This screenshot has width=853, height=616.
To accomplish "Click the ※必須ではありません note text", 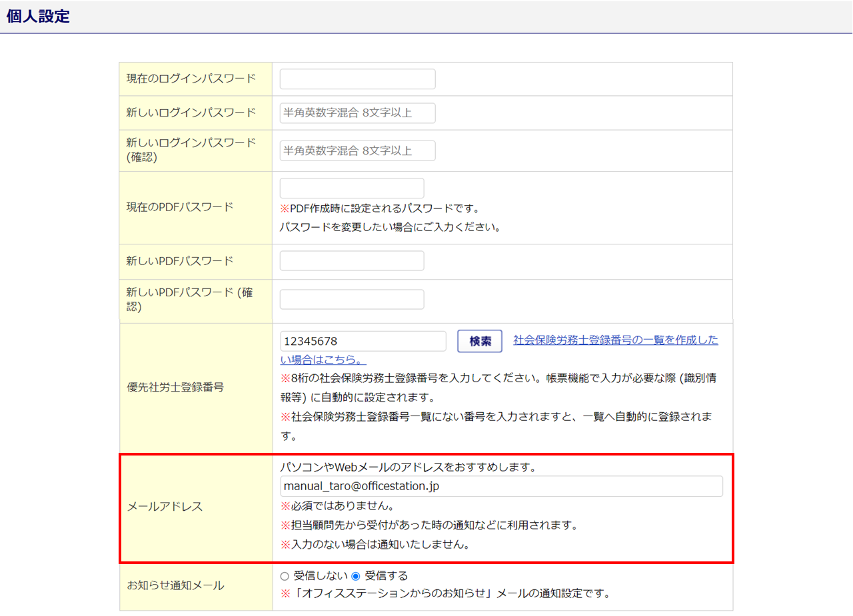I will pyautogui.click(x=337, y=505).
